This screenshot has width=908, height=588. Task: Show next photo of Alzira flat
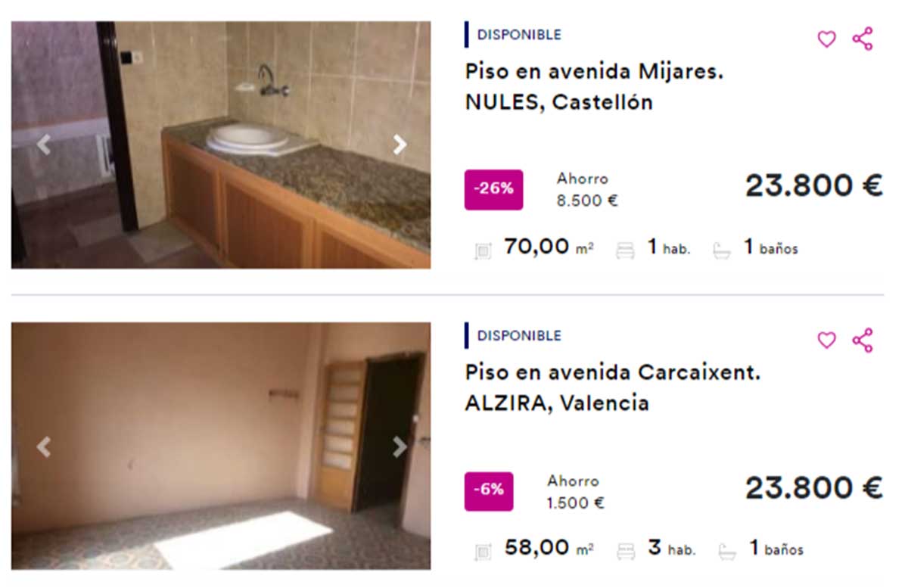pos(400,447)
